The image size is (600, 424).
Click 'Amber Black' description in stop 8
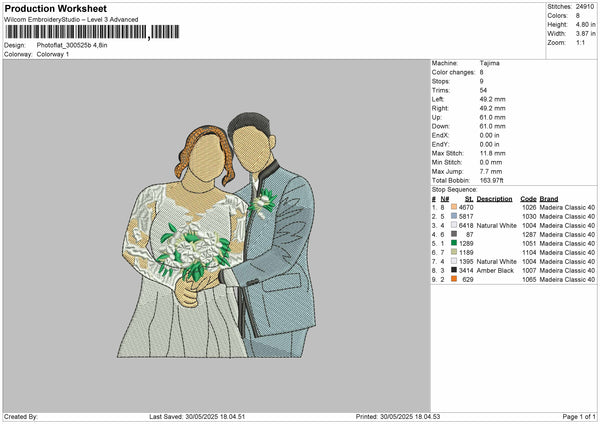pyautogui.click(x=495, y=270)
